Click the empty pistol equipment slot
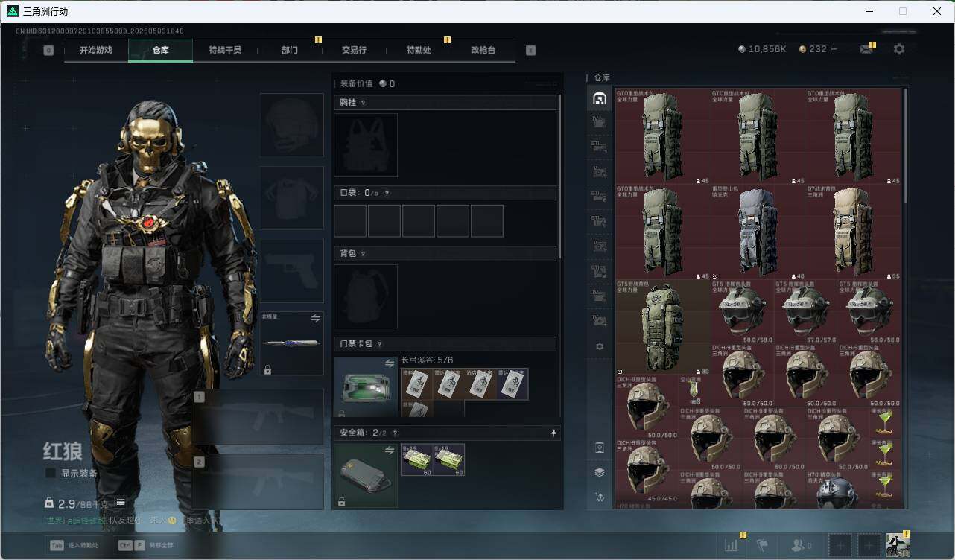The width and height of the screenshot is (955, 560). [x=291, y=270]
